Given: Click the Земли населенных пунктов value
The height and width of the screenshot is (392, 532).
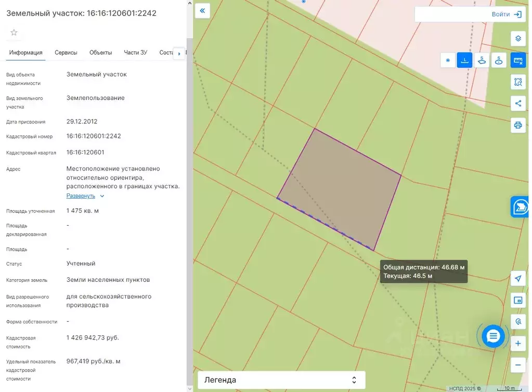Looking at the screenshot, I should pos(108,280).
